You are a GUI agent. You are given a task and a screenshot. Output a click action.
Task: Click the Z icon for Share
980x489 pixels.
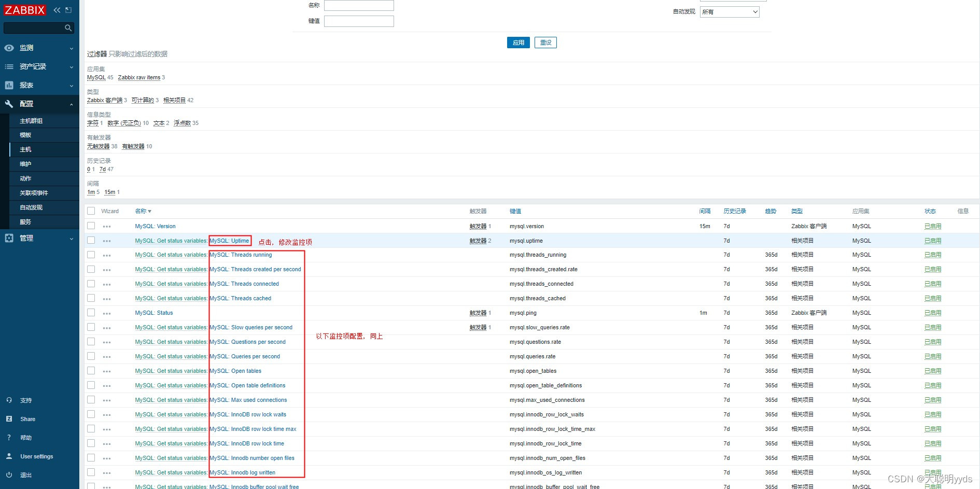click(9, 419)
